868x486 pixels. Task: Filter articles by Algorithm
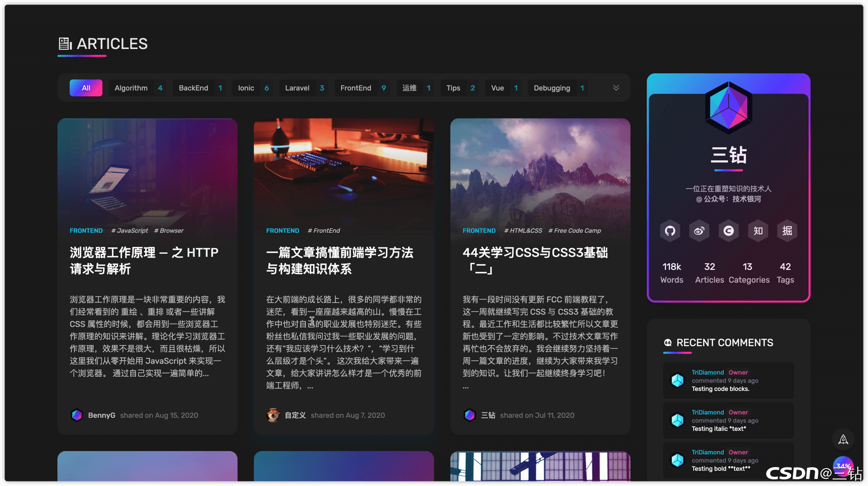(x=138, y=88)
